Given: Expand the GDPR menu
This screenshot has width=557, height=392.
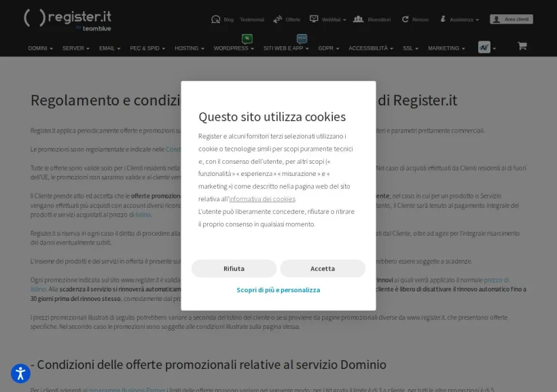Looking at the screenshot, I should 329,48.
